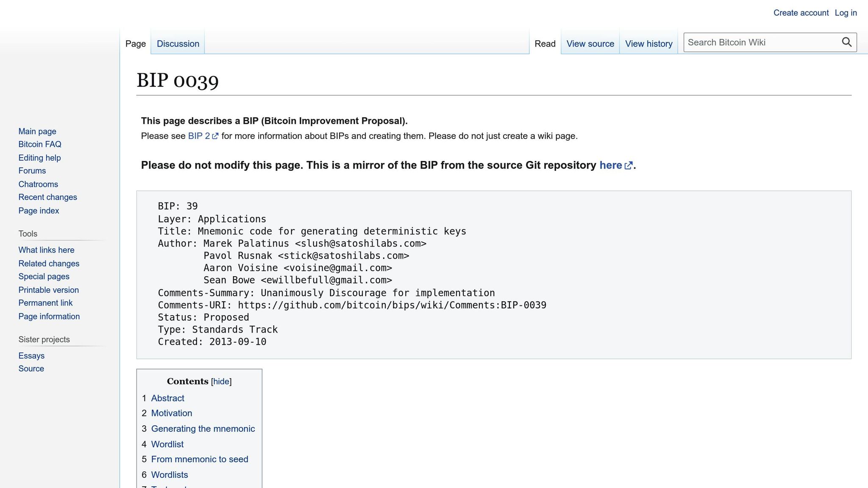
Task: Click the 'Comments-Summary' line
Action: point(326,293)
